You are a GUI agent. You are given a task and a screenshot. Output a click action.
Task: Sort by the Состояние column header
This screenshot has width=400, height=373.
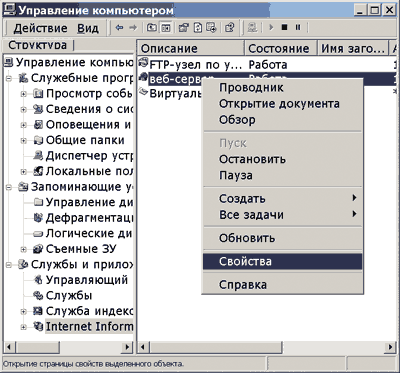tap(281, 49)
